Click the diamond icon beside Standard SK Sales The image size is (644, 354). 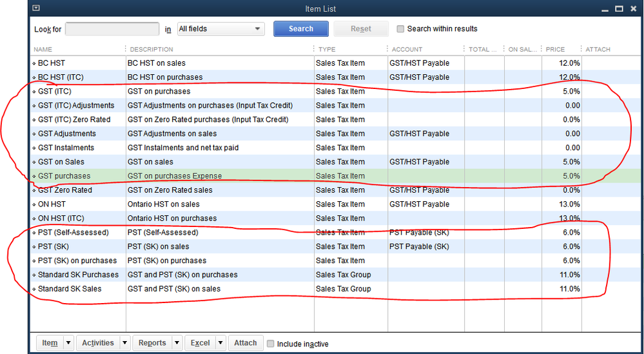pyautogui.click(x=34, y=289)
